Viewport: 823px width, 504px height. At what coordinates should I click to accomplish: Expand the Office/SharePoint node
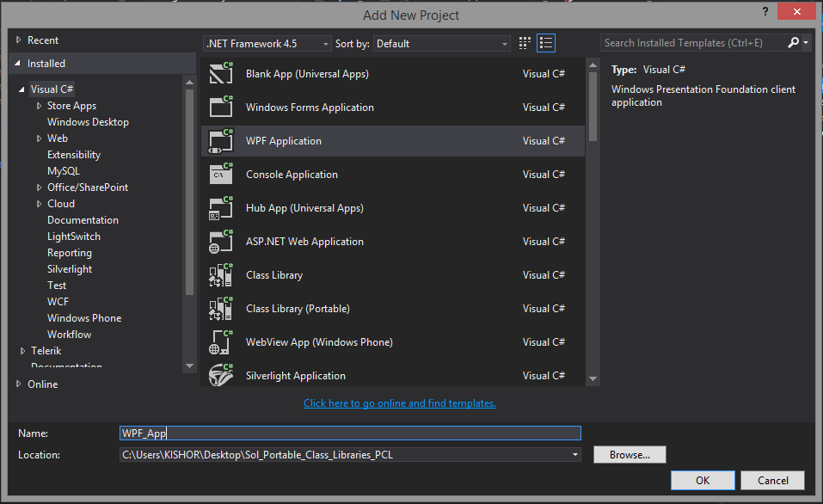pos(39,187)
